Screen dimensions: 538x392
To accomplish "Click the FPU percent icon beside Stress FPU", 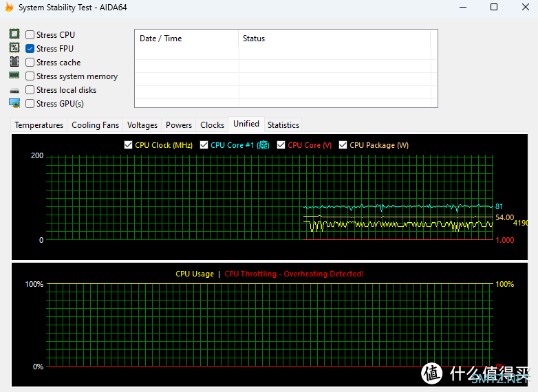I will point(14,47).
